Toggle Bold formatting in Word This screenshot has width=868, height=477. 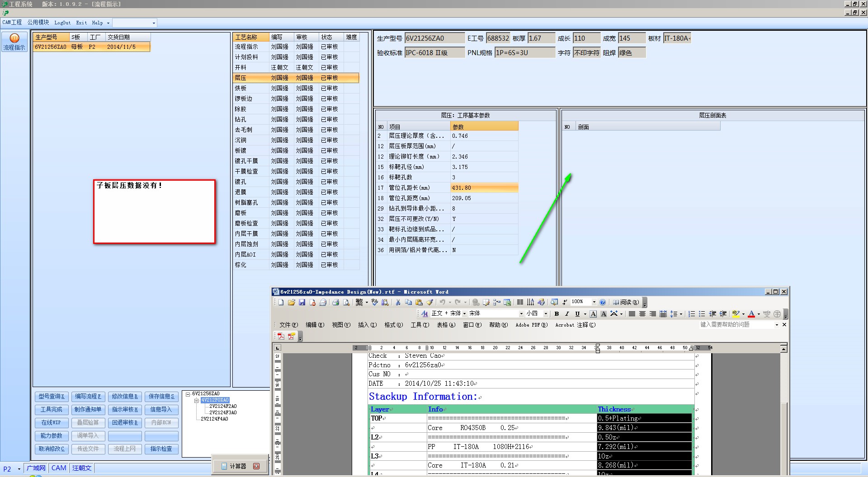tap(557, 314)
